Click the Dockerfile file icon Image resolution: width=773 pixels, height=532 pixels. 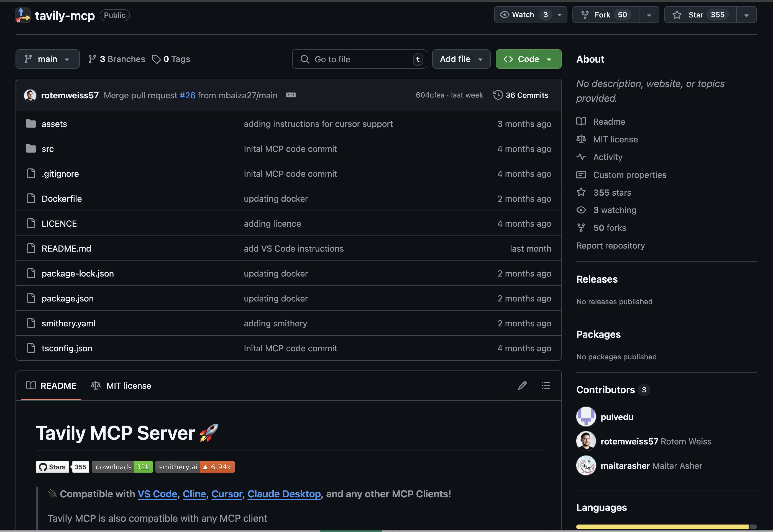coord(31,199)
